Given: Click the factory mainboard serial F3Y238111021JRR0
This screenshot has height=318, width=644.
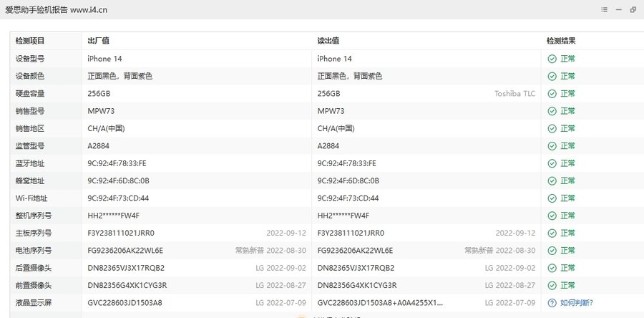Looking at the screenshot, I should (121, 233).
